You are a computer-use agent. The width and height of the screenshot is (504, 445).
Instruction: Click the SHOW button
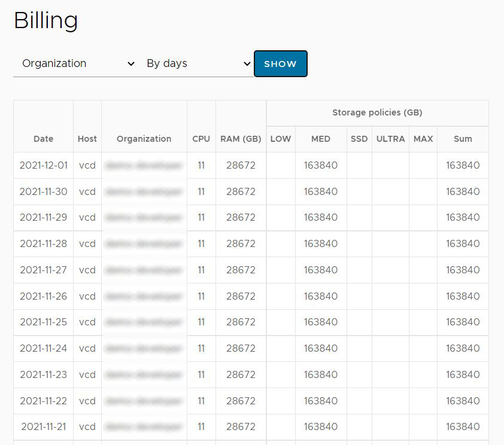click(280, 63)
